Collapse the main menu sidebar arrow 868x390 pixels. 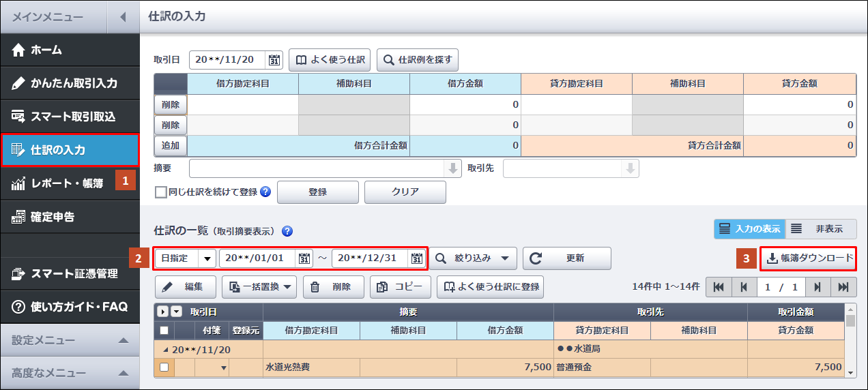coord(123,16)
